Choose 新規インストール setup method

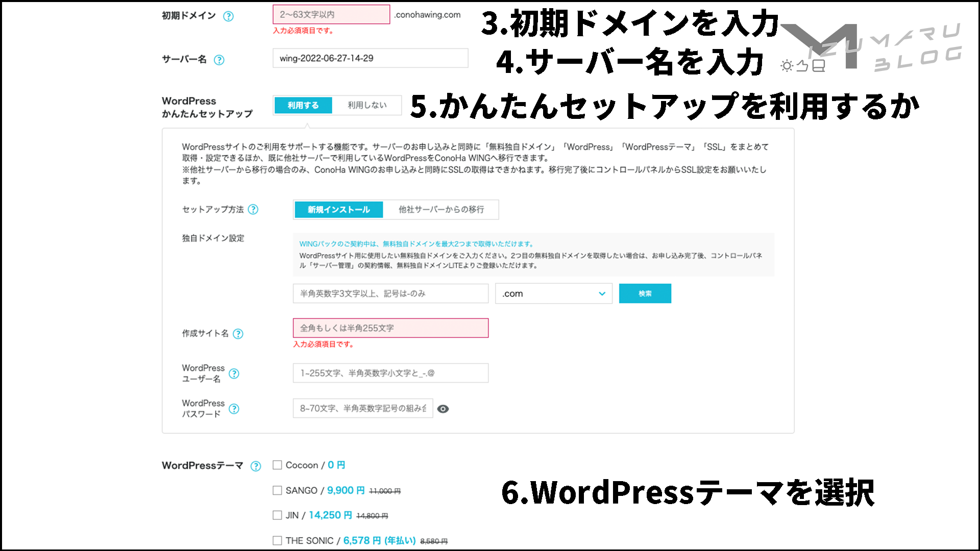tap(338, 210)
